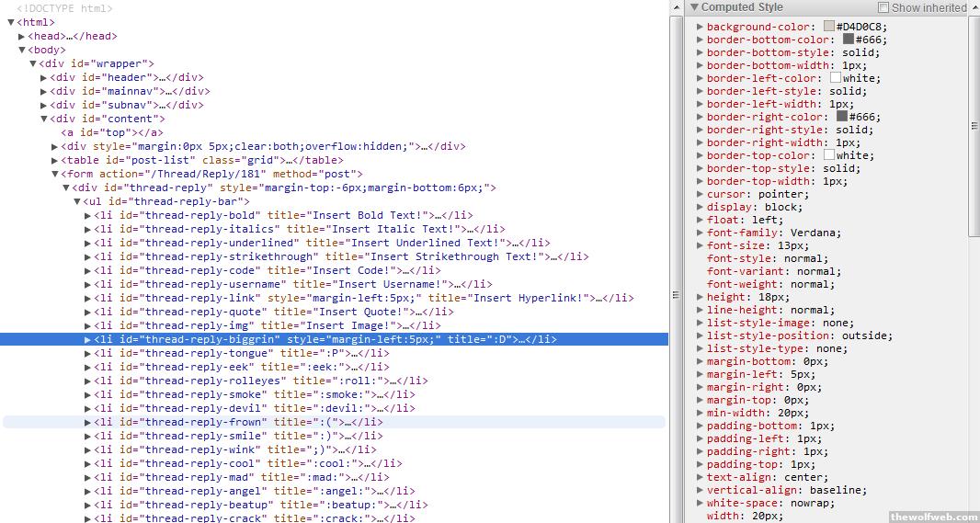
Task: Click the border-left-color white swatch
Action: point(836,78)
